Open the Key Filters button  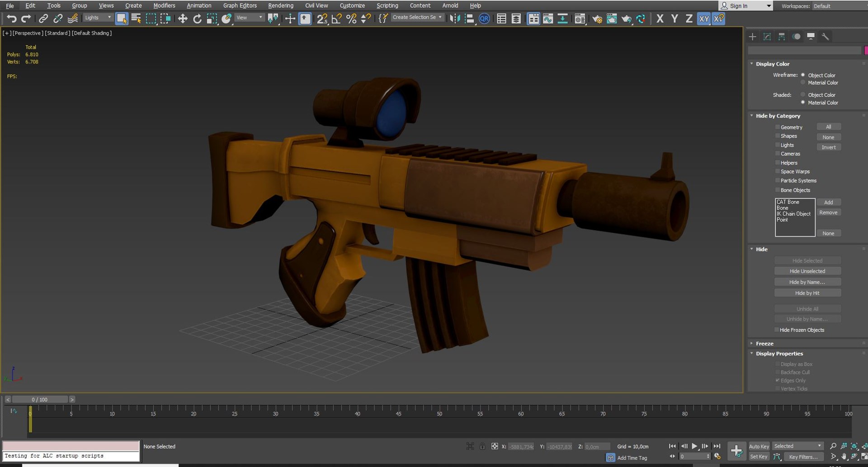[x=803, y=457]
